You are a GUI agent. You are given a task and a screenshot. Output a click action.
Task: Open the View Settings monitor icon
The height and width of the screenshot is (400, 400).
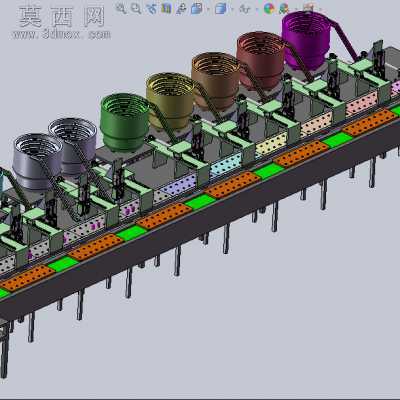[x=309, y=7]
